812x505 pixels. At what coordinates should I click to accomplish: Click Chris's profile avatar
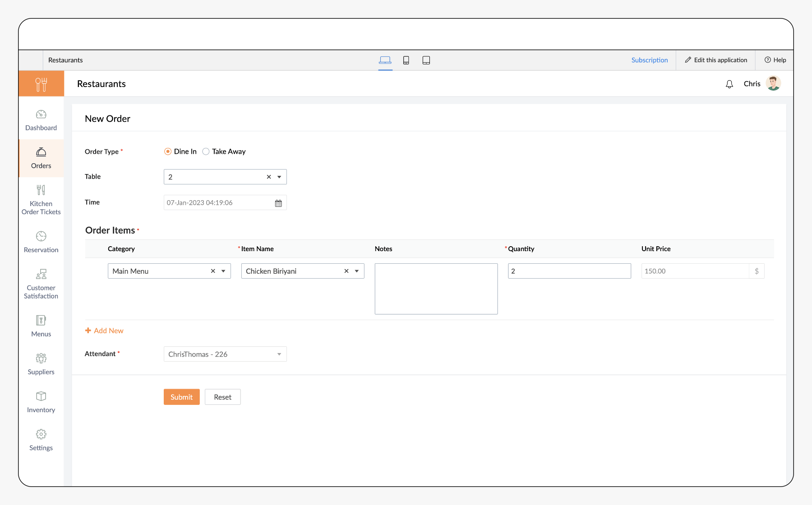pos(773,84)
